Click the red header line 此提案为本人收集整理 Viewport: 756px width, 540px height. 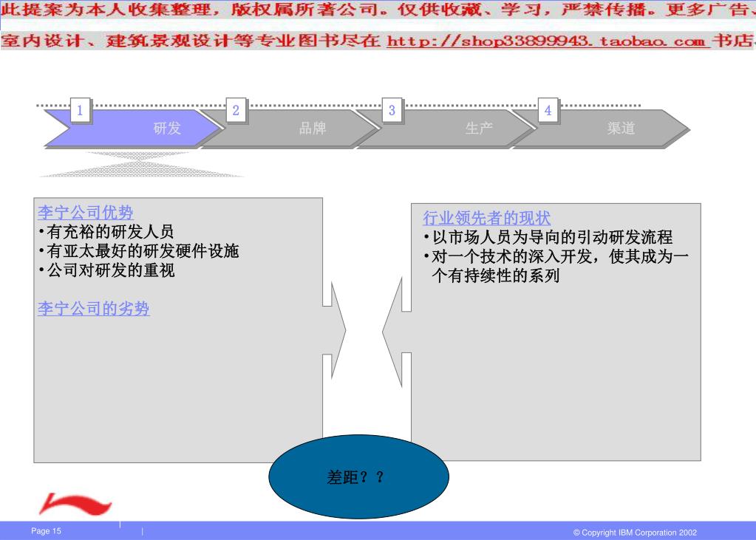pyautogui.click(x=106, y=9)
